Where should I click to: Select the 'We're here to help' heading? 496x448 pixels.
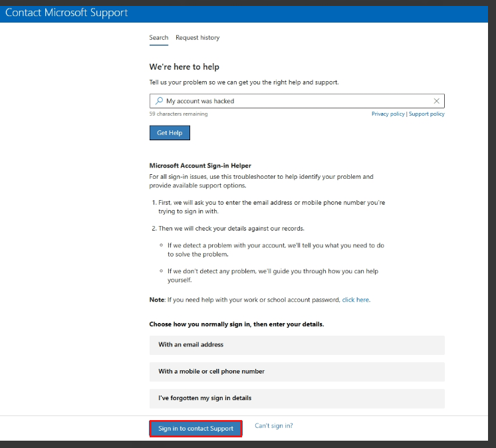click(x=184, y=67)
